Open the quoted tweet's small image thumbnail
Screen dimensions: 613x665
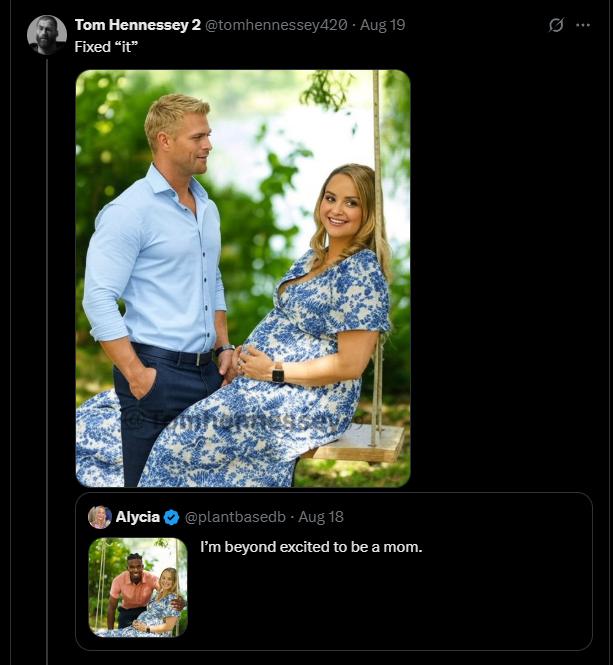[x=138, y=588]
